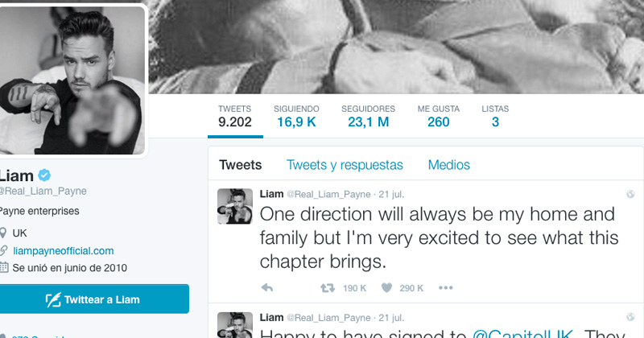Image resolution: width=644 pixels, height=338 pixels.
Task: Reply to the One direction tweet
Action: coord(267,288)
